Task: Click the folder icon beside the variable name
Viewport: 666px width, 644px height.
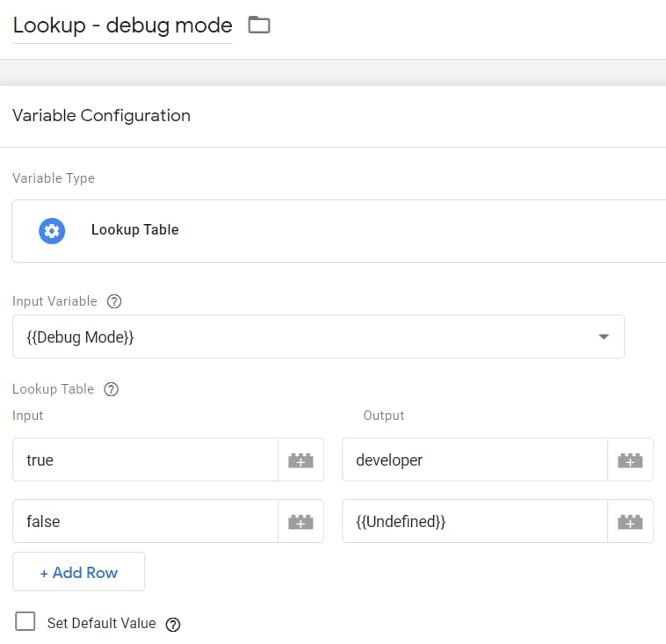Action: (258, 25)
